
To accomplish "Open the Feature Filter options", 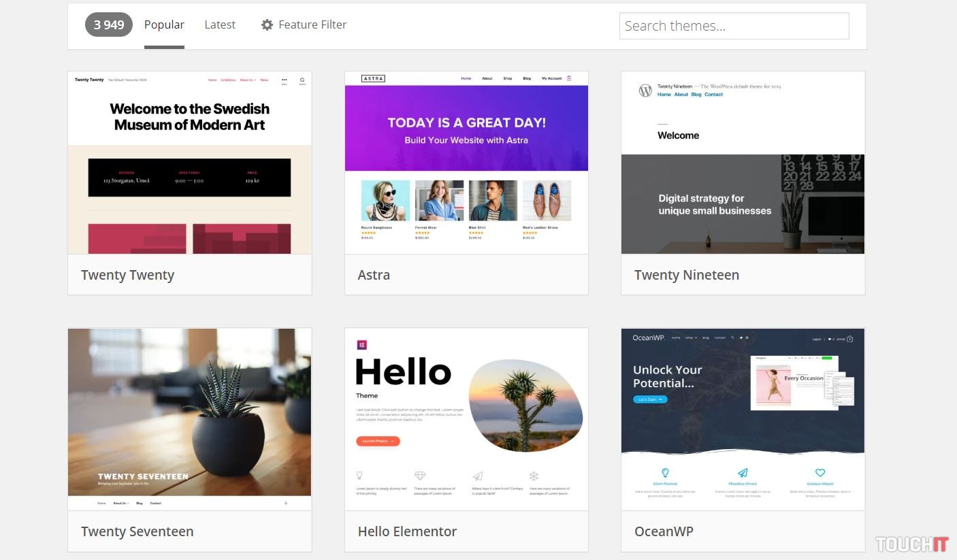I will (304, 24).
